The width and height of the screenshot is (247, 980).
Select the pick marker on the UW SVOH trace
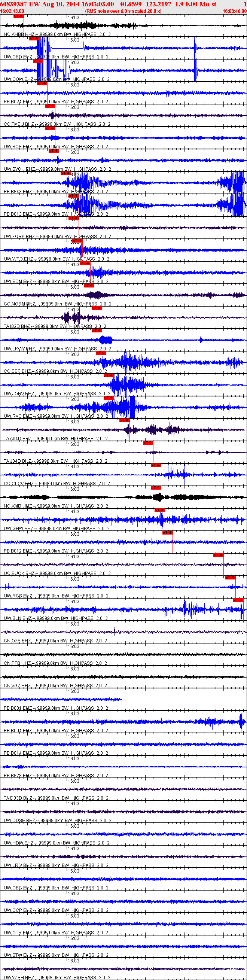pos(54,150)
